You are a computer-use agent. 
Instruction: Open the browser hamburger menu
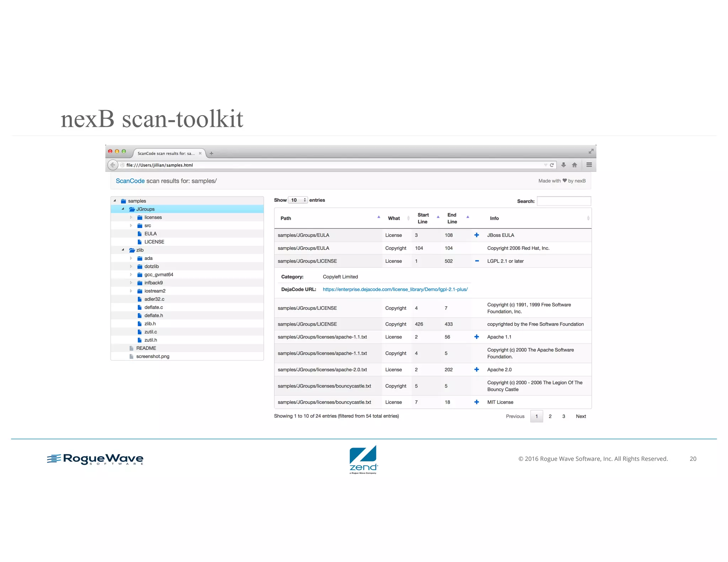point(589,165)
